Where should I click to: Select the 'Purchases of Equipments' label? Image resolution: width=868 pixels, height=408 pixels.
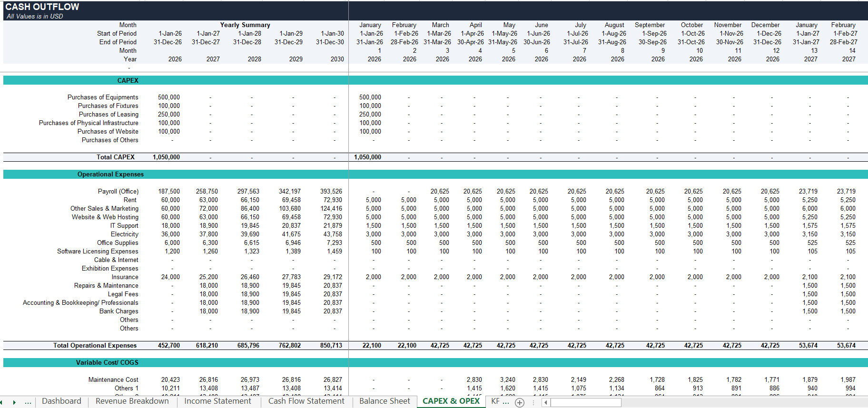tap(103, 97)
